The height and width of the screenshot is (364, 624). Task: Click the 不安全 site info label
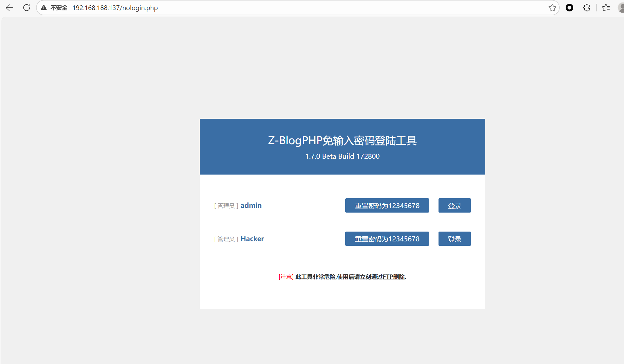click(59, 8)
